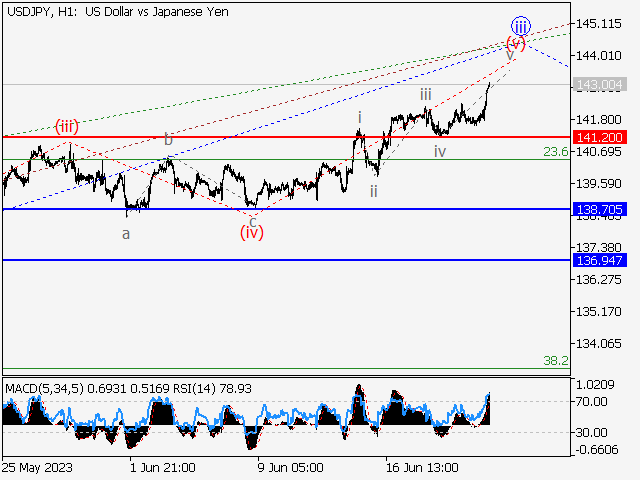Click the 1 Jun 21:00 time label

pos(162,467)
